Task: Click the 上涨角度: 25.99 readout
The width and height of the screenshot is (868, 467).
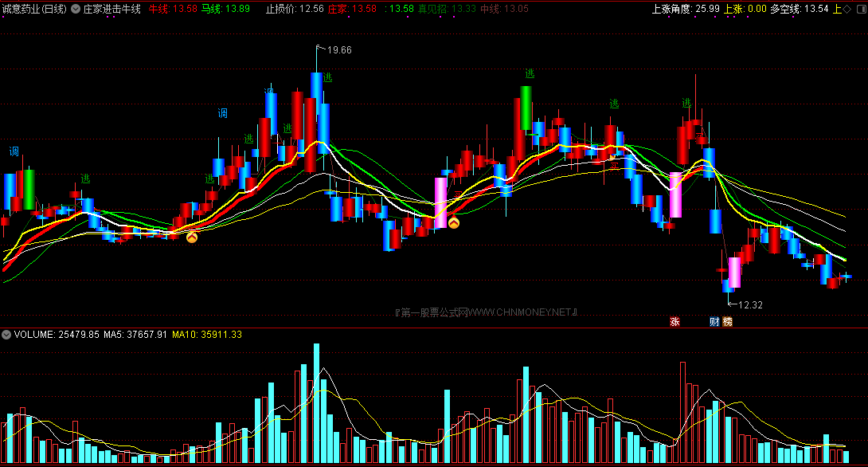Action: click(x=686, y=9)
